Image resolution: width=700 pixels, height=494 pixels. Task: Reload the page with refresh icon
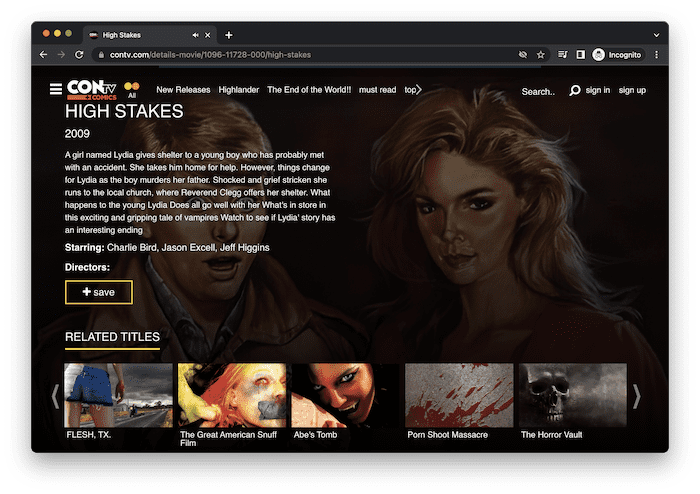(79, 54)
